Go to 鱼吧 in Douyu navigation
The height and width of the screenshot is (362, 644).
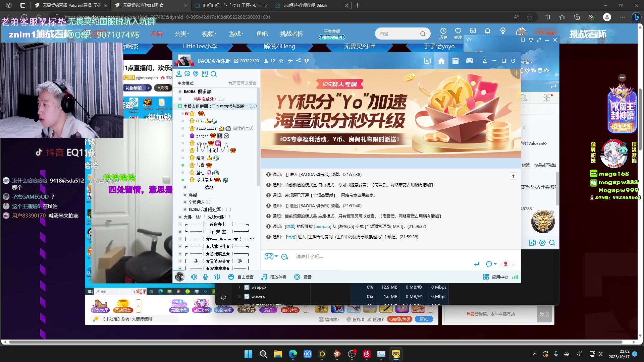click(x=262, y=34)
